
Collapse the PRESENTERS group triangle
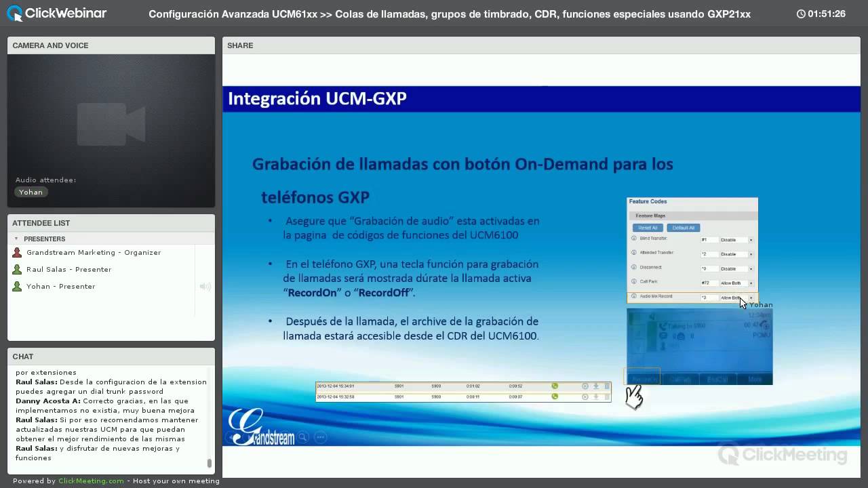point(16,239)
